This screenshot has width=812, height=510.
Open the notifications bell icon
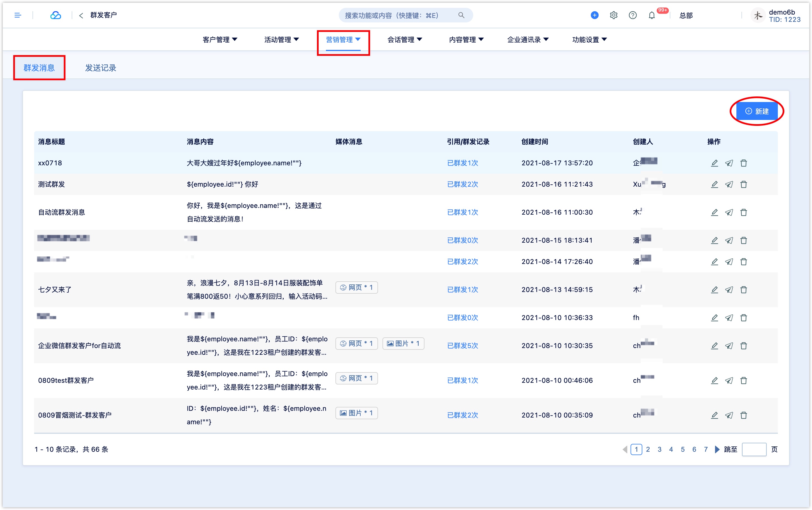coord(652,15)
